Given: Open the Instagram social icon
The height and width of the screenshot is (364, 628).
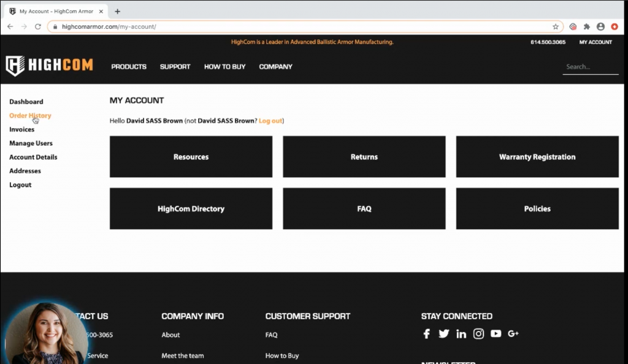Looking at the screenshot, I should [x=478, y=334].
